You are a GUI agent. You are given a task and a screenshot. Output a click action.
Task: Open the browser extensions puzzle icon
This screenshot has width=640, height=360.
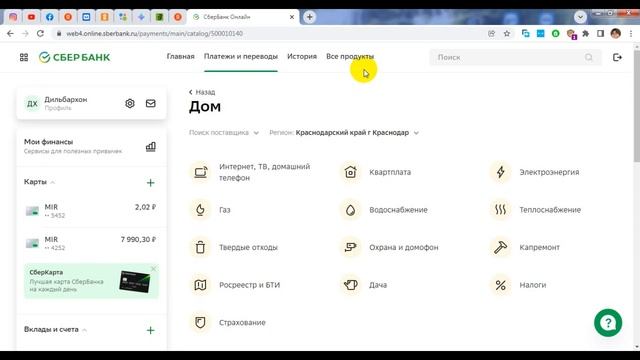(x=586, y=33)
